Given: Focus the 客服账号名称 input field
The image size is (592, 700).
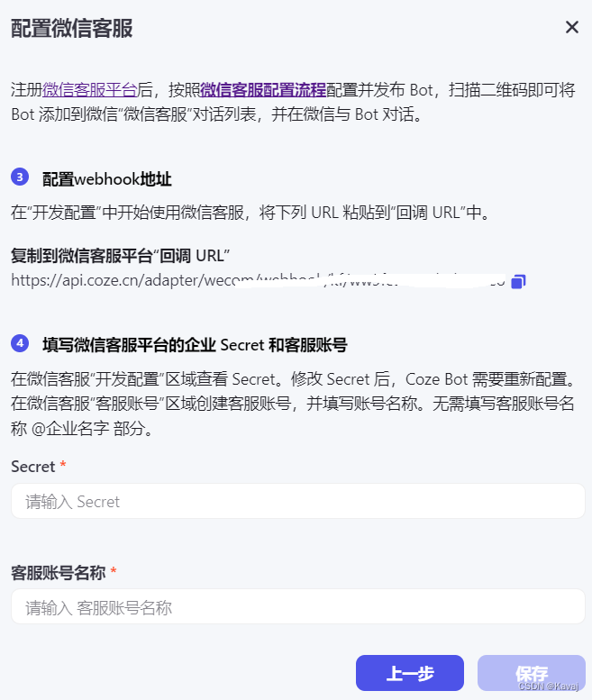Looking at the screenshot, I should coord(297,606).
